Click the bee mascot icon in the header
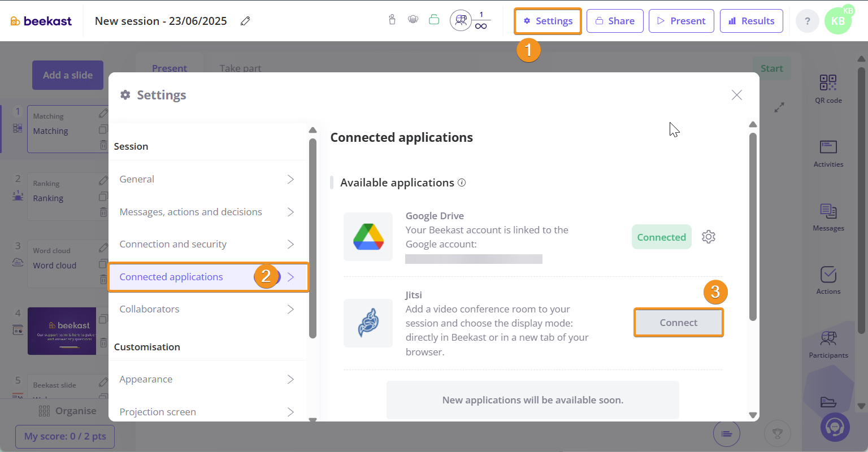The width and height of the screenshot is (868, 452). click(413, 20)
